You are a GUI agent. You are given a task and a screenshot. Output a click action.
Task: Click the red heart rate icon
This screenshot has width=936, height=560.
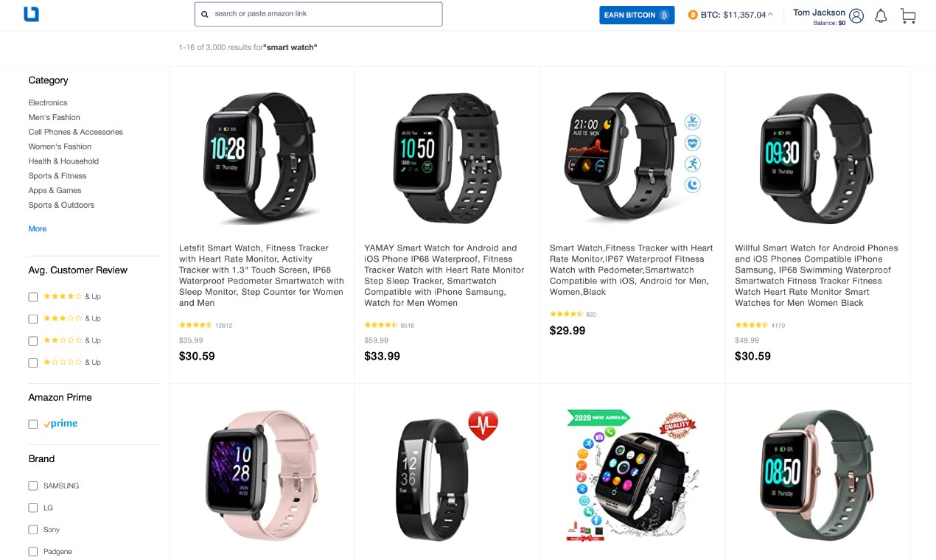point(483,426)
